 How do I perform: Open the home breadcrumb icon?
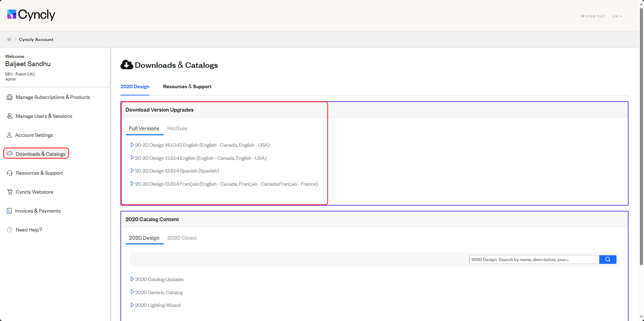click(9, 39)
